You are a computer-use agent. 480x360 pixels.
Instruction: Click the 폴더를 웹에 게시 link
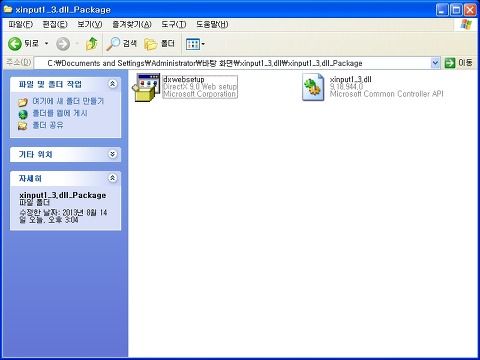click(x=60, y=113)
